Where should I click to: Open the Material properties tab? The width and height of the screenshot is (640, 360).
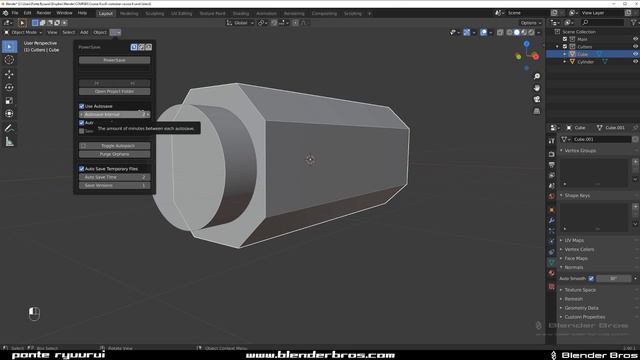pyautogui.click(x=551, y=273)
